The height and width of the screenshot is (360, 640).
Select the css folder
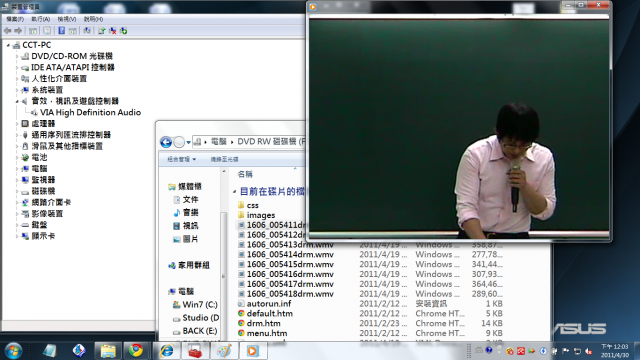coord(252,205)
